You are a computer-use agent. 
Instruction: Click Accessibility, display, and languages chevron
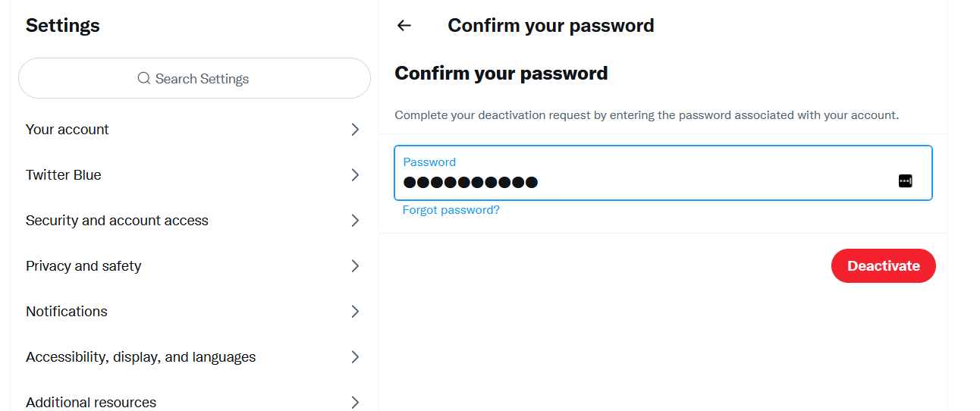coord(355,357)
